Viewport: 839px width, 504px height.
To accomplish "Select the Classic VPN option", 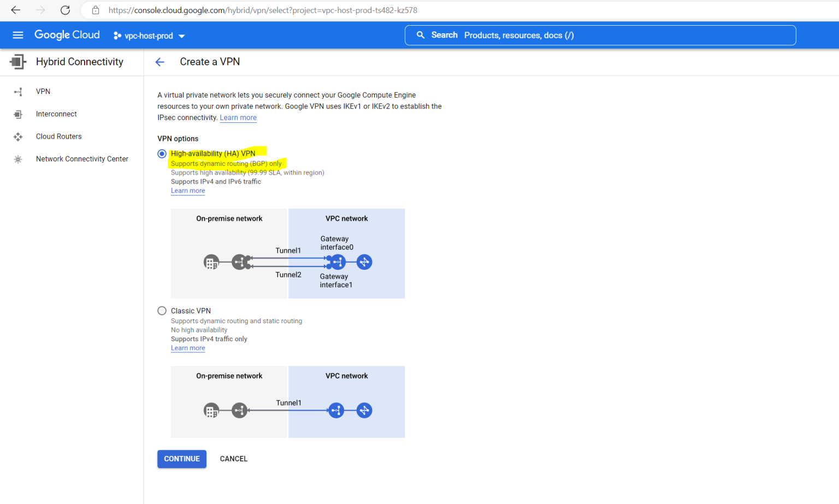I will click(162, 310).
